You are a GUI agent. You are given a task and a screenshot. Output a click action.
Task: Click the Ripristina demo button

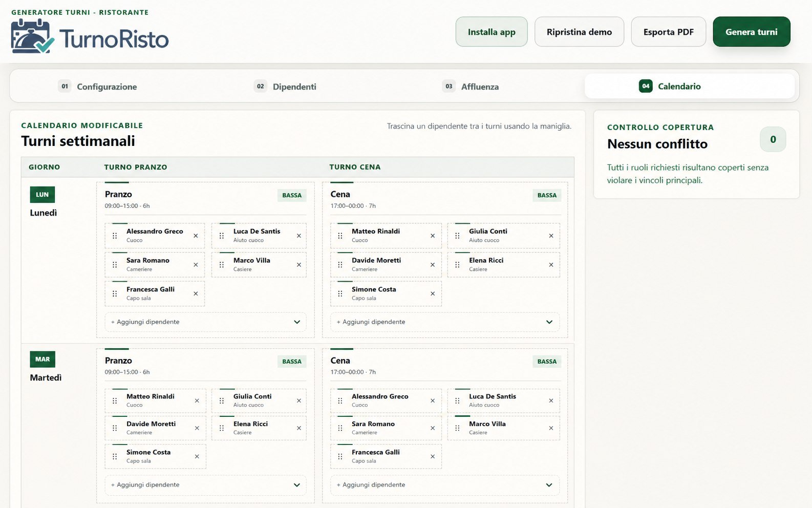coord(579,32)
